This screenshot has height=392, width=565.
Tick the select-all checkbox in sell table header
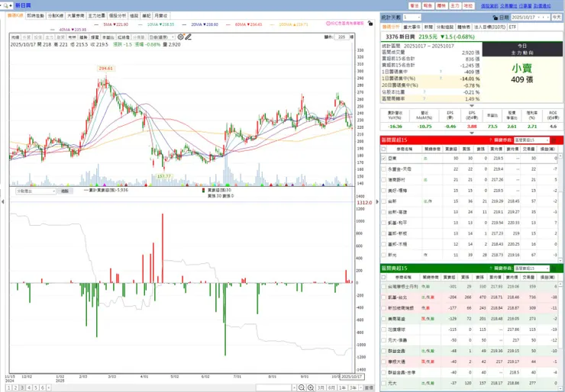click(384, 277)
